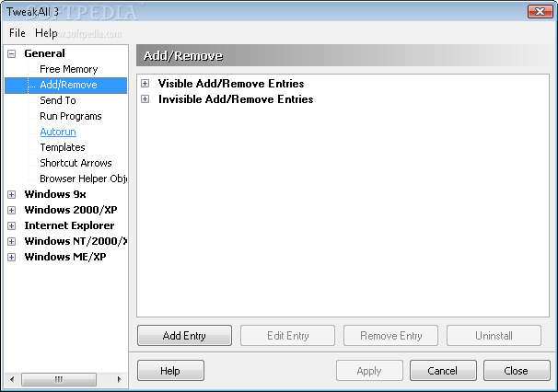Click the horizontal scrollbar thumb
Image resolution: width=558 pixels, height=392 pixels.
59,379
